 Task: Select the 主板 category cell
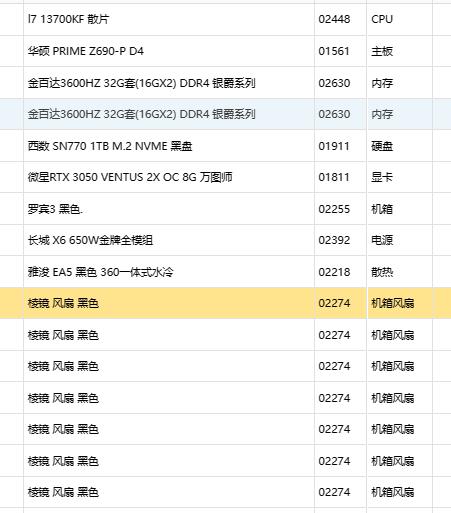399,51
